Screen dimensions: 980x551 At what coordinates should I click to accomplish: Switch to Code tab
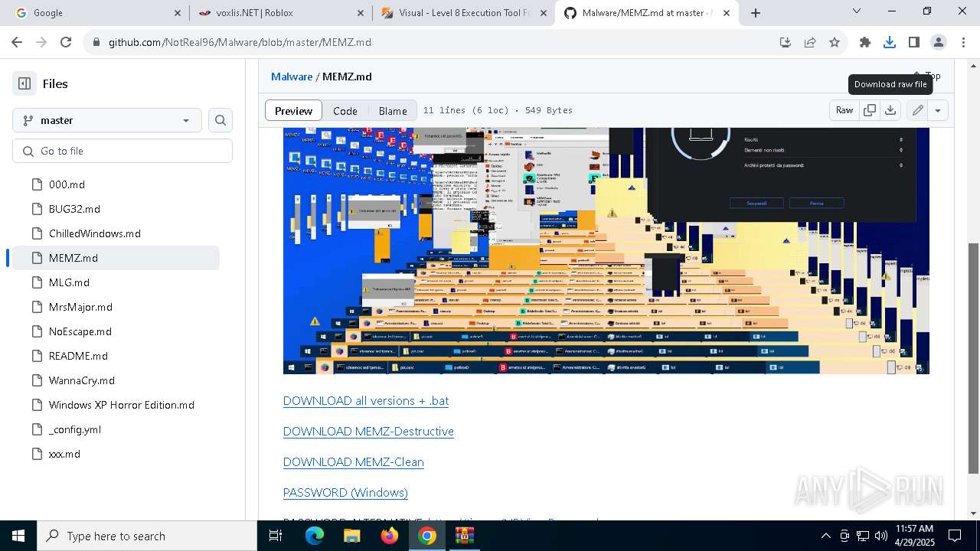point(345,110)
